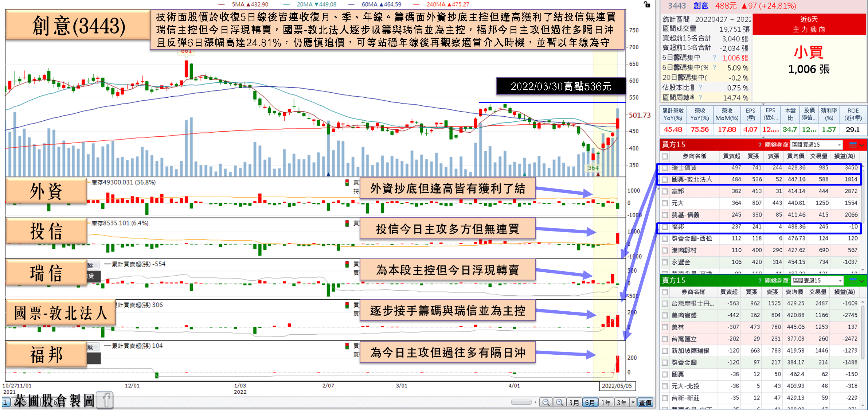
Task: Open the 區間賣超15 dropdown
Action: click(817, 280)
